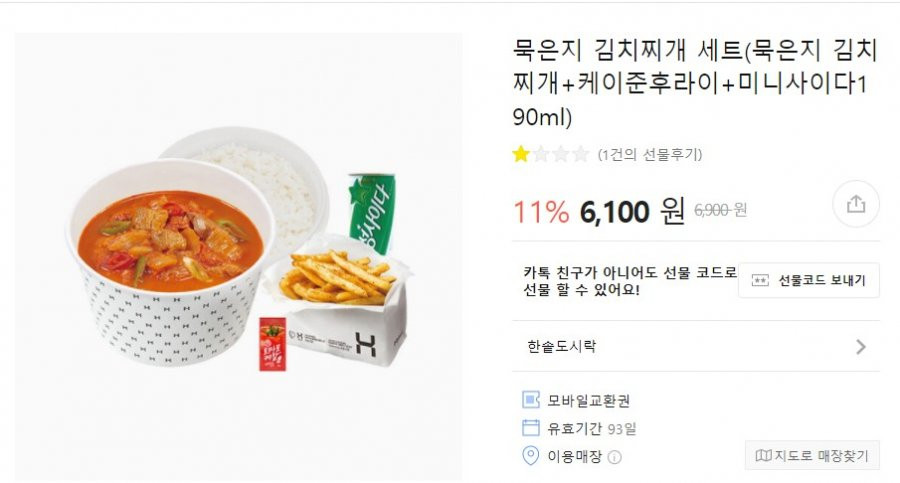Expand the 한솥도시락 row chevron arrow

[x=860, y=347]
